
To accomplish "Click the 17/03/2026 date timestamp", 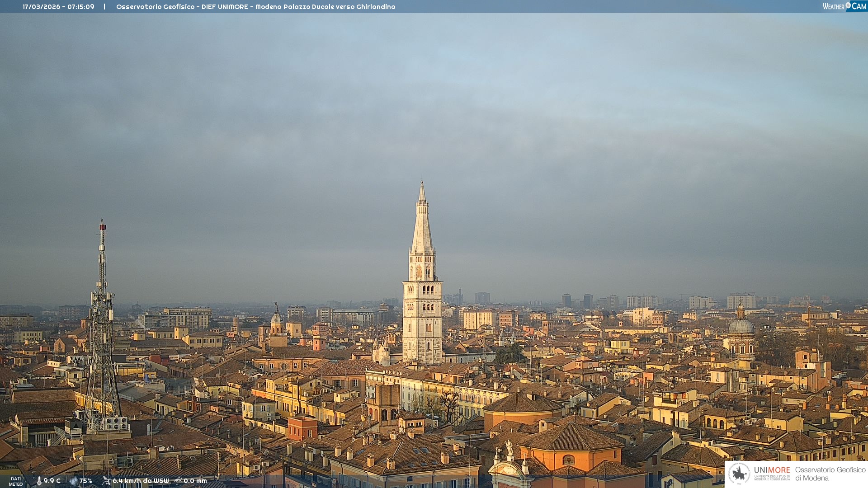I will (41, 7).
